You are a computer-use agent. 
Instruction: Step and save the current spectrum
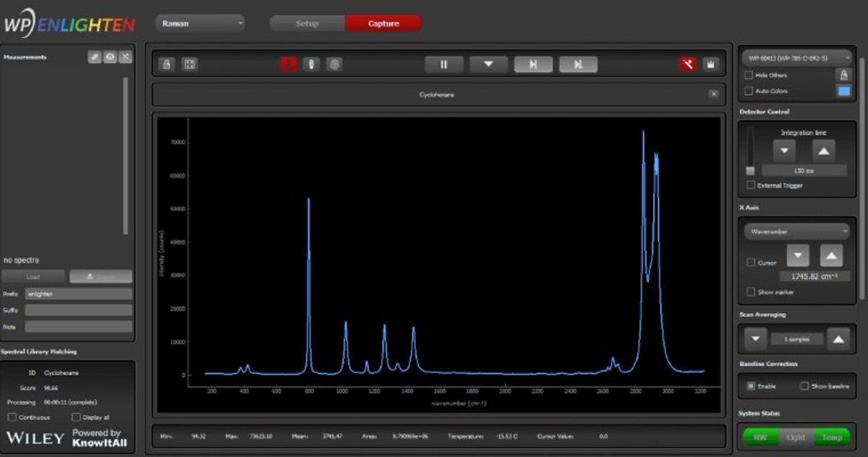pyautogui.click(x=578, y=64)
